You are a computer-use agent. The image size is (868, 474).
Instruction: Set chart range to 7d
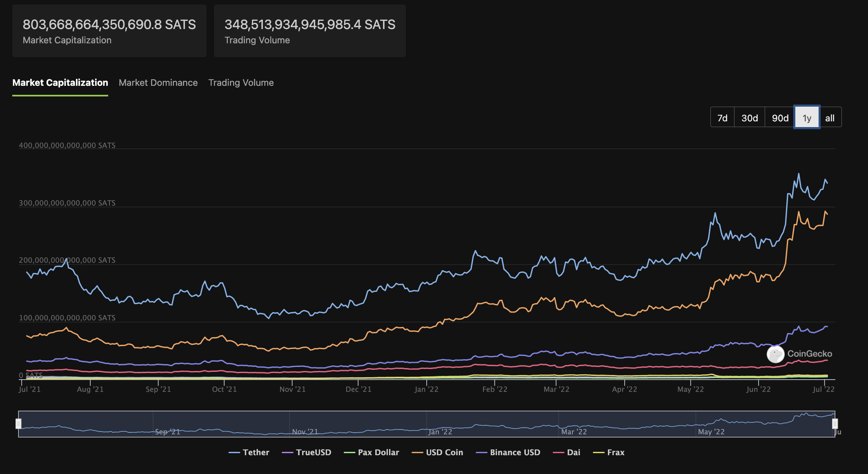coord(722,118)
